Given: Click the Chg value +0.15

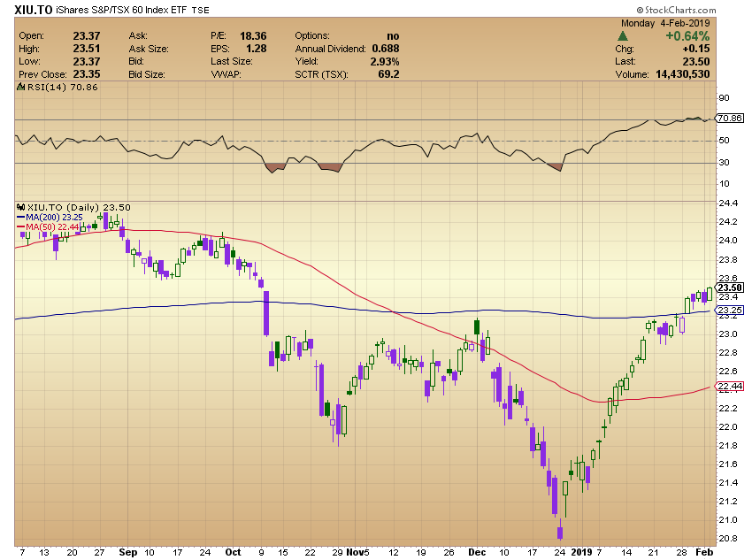Looking at the screenshot, I should (696, 49).
